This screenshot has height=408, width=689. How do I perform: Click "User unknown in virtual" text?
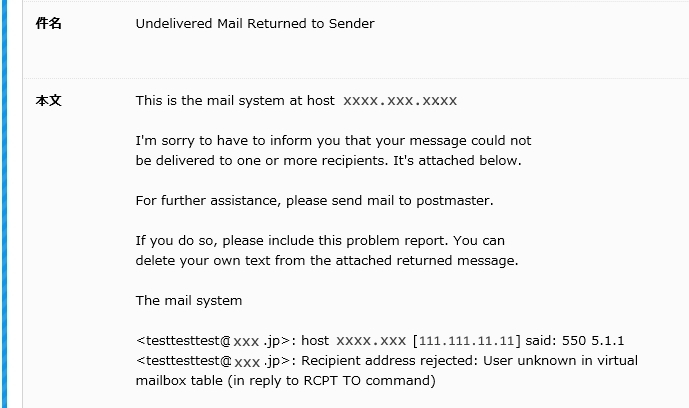coord(560,361)
